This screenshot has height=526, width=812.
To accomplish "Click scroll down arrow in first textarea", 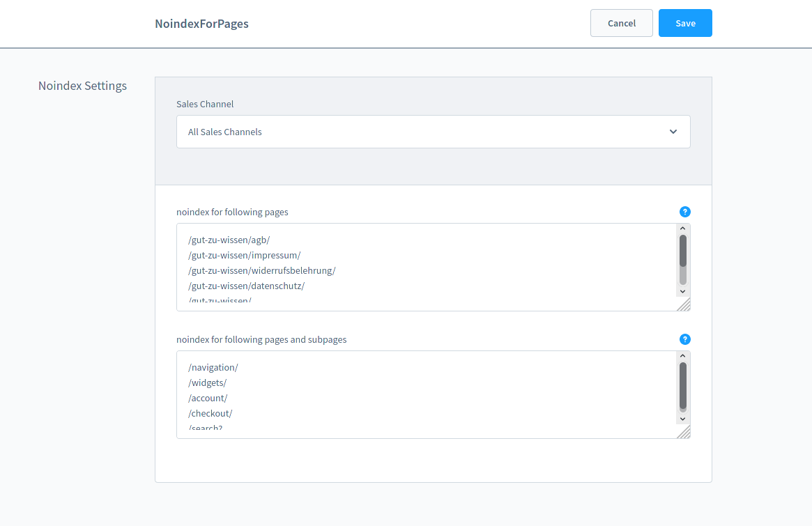I will tap(682, 291).
